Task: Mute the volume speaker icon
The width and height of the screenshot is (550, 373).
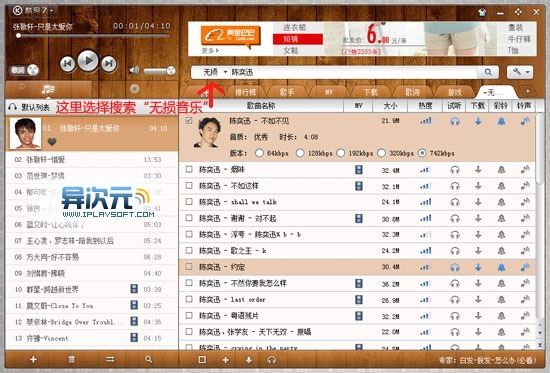Action: click(134, 70)
